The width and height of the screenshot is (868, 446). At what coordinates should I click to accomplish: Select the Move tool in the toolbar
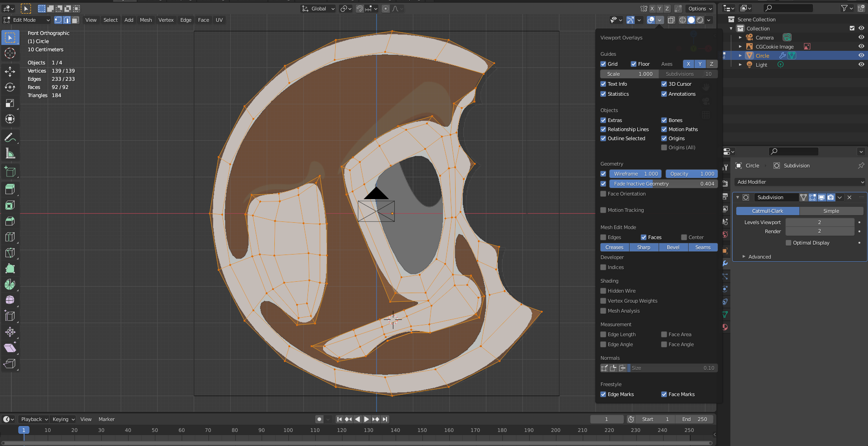point(10,71)
